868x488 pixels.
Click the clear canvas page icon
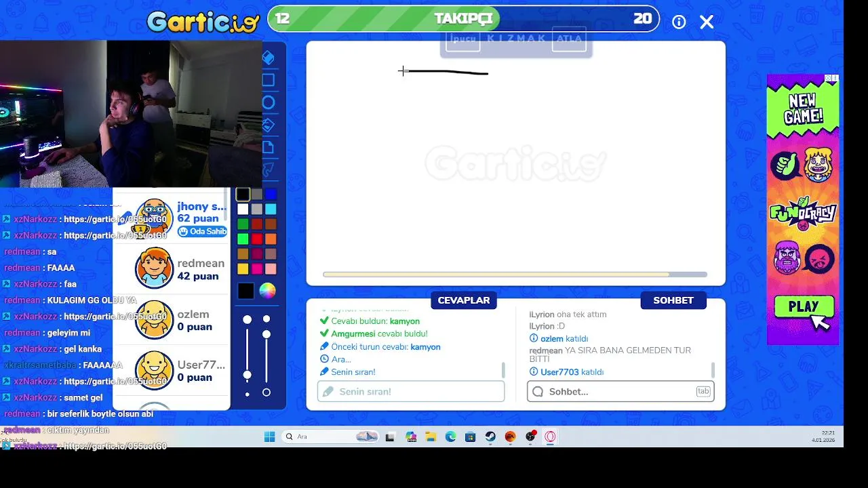pyautogui.click(x=269, y=147)
